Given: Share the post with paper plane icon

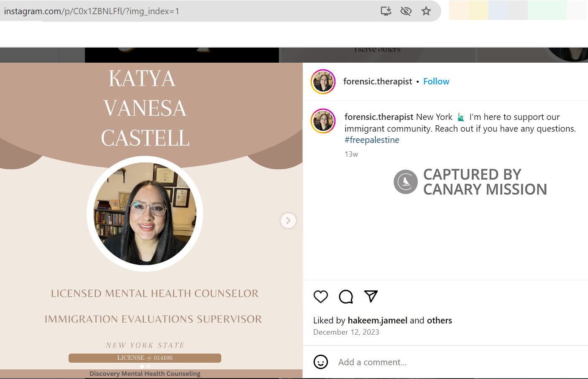Looking at the screenshot, I should coord(371,296).
